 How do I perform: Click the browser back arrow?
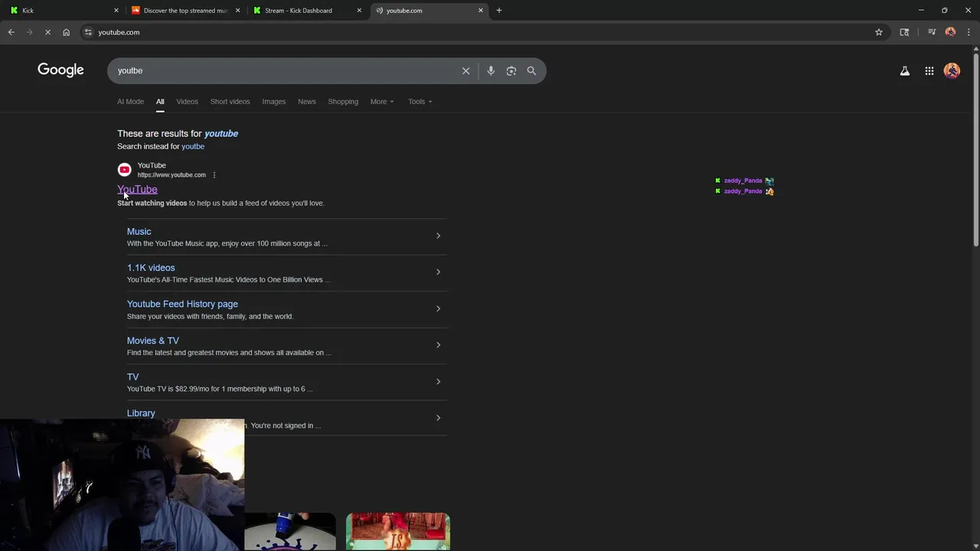click(x=11, y=32)
